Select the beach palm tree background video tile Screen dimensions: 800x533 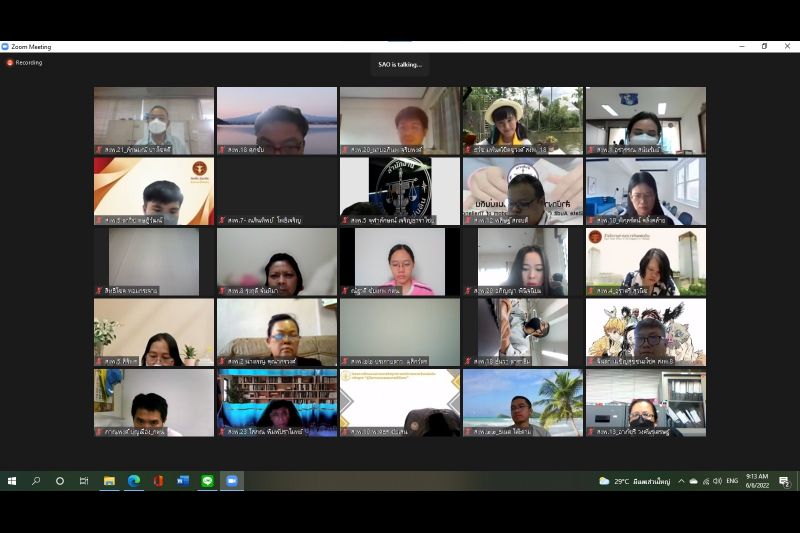pos(523,402)
